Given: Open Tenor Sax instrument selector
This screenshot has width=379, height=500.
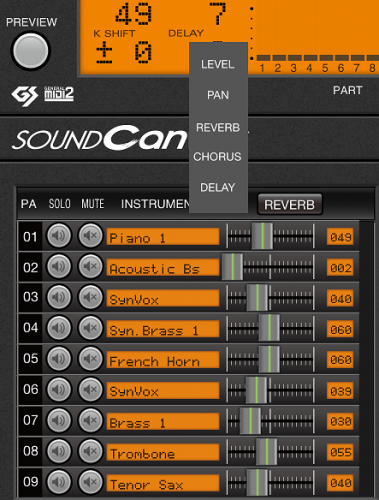Looking at the screenshot, I should pos(163,483).
